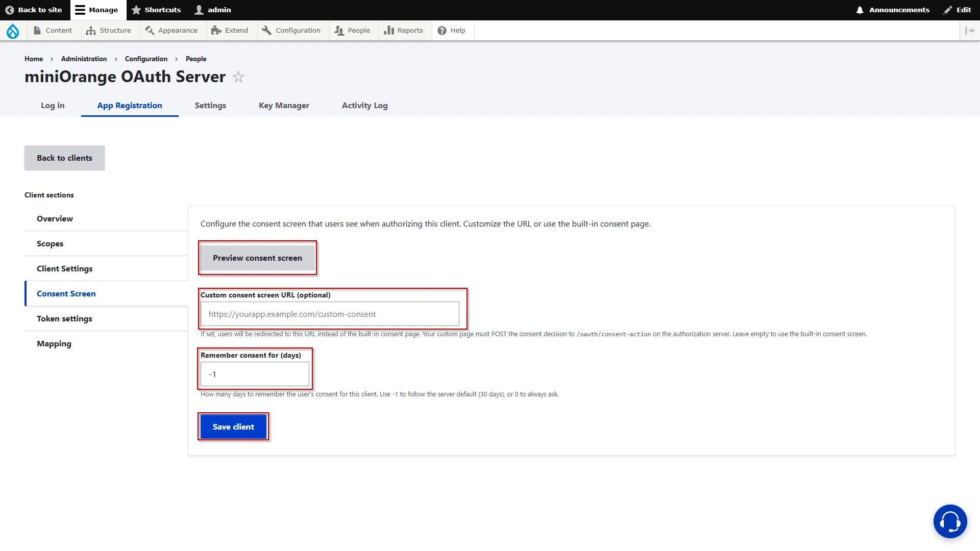This screenshot has width=980, height=551.
Task: Open the Overview client section
Action: point(106,219)
